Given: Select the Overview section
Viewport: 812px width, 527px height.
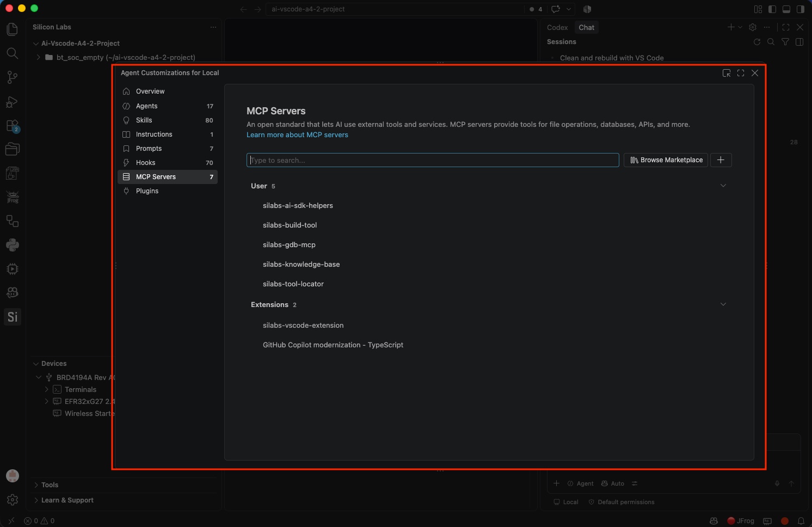Looking at the screenshot, I should (x=168, y=91).
